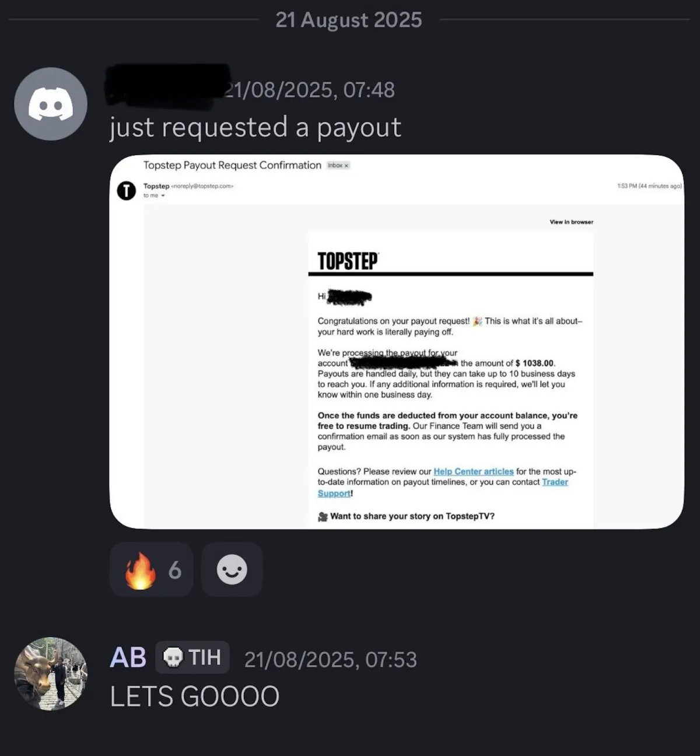Click the TIH skull server tag
The width and height of the screenshot is (700, 756).
click(192, 657)
